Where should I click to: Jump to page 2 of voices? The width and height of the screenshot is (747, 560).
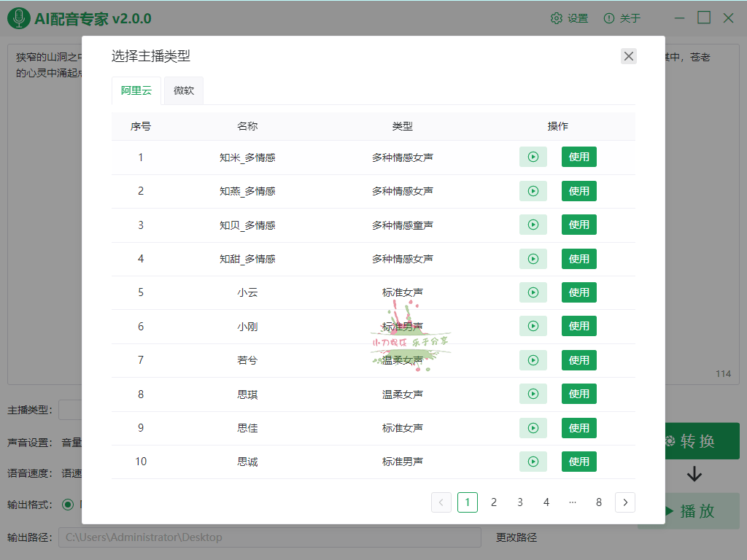(x=494, y=502)
